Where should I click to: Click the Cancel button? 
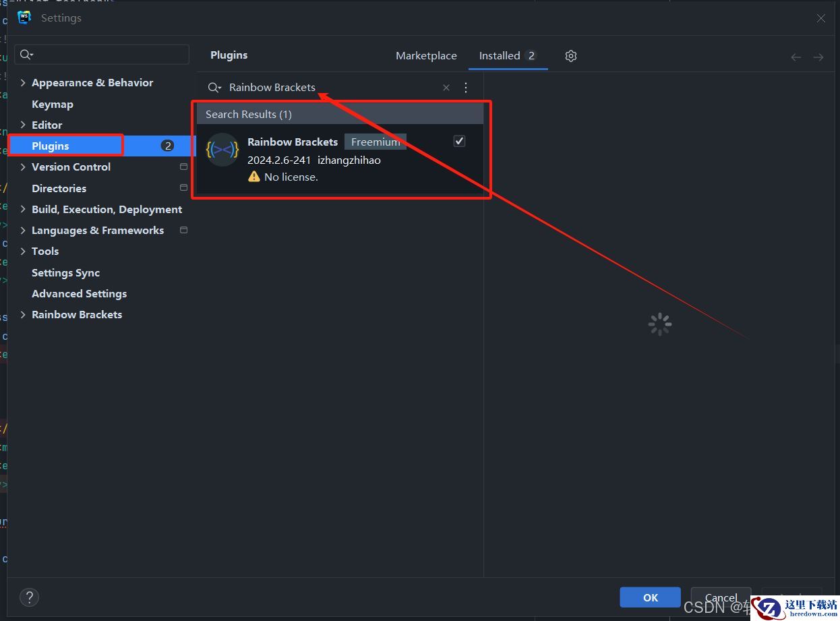click(721, 597)
